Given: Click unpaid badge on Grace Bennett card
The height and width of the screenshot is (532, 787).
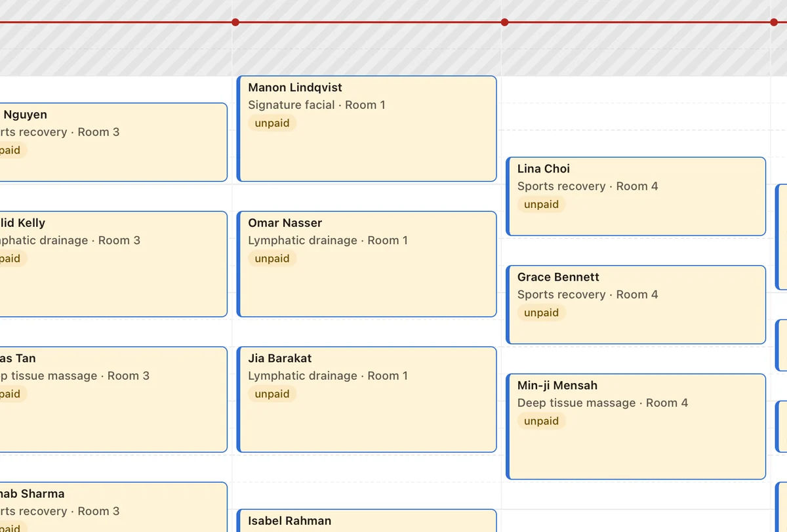Looking at the screenshot, I should (541, 313).
